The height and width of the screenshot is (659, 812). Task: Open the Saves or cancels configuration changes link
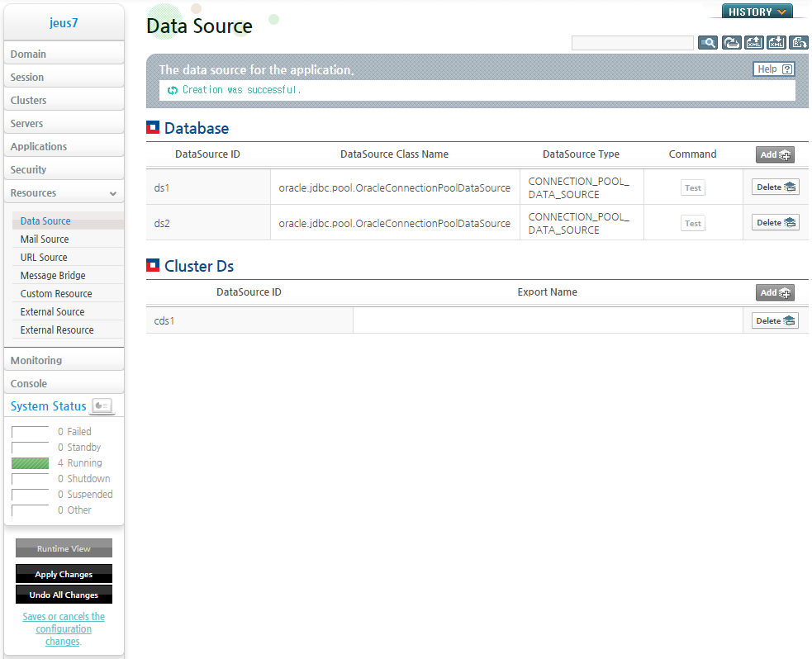point(64,629)
